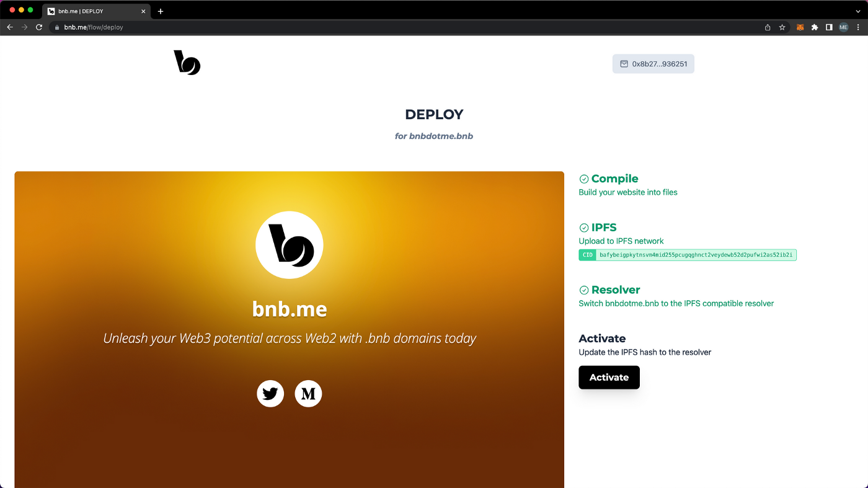Click the wallet address 0x8b27...936251 button
The width and height of the screenshot is (868, 488).
tap(653, 64)
